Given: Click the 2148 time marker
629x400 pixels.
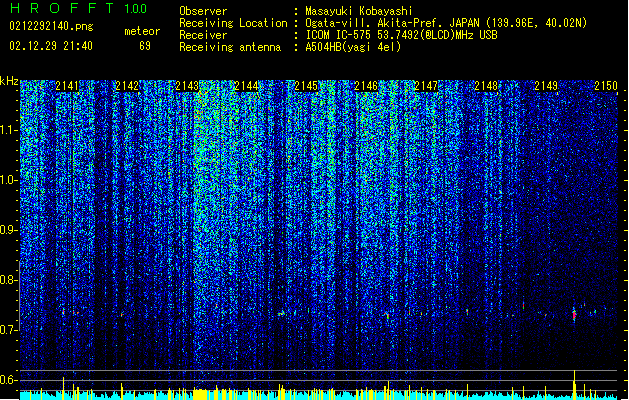Looking at the screenshot, I should [486, 86].
